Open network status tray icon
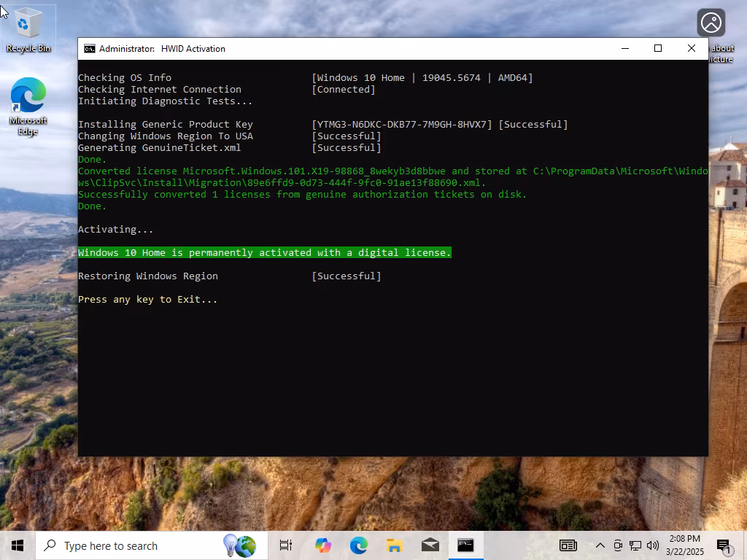 point(635,545)
